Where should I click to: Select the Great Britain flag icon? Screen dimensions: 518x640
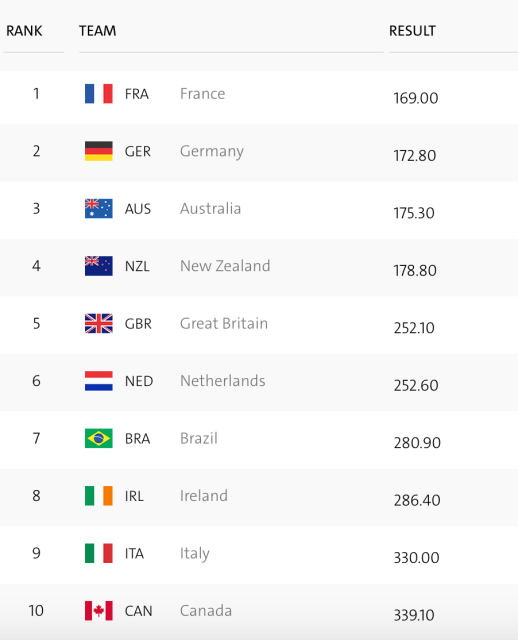point(98,324)
